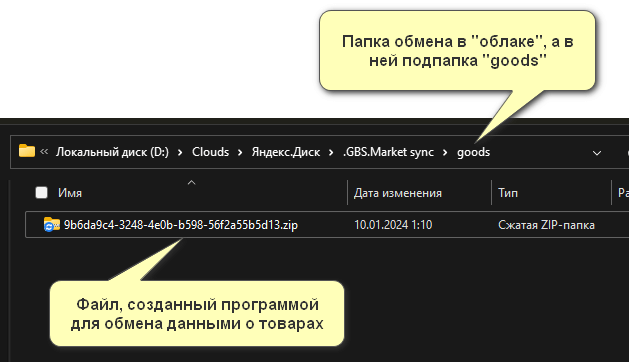Click date 10.01.2024 1:10 cell
Viewport: 629px width, 362px height.
(393, 225)
